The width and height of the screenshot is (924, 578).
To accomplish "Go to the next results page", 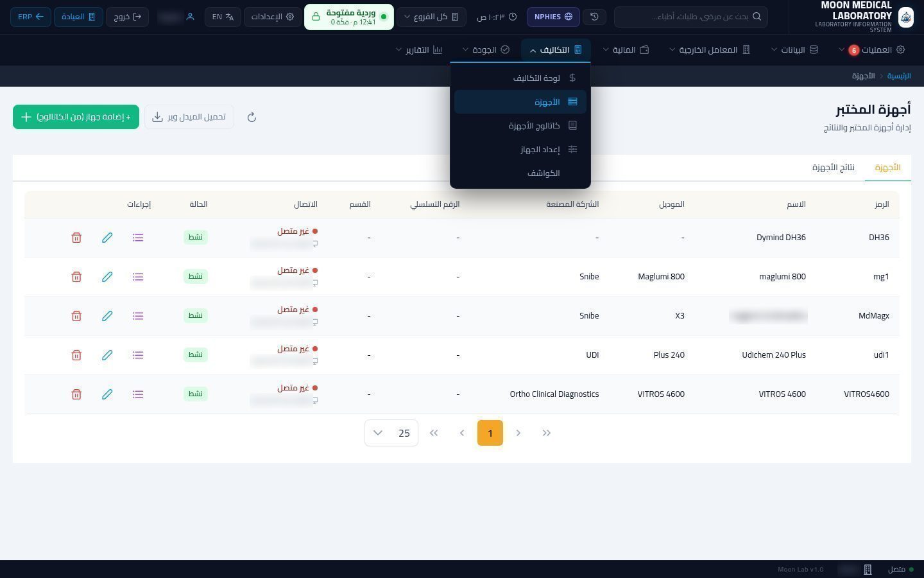I will point(462,433).
